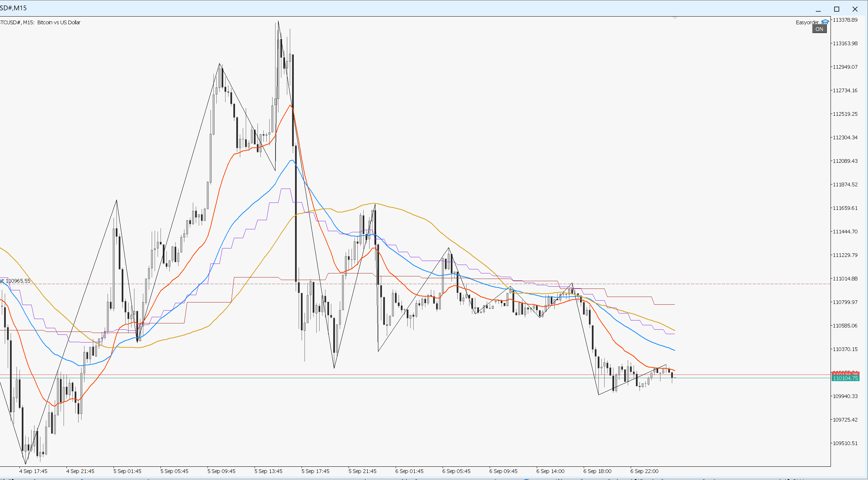Screen dimensions: 868x480
Task: Click the 112089.43 price axis label
Action: (x=845, y=161)
